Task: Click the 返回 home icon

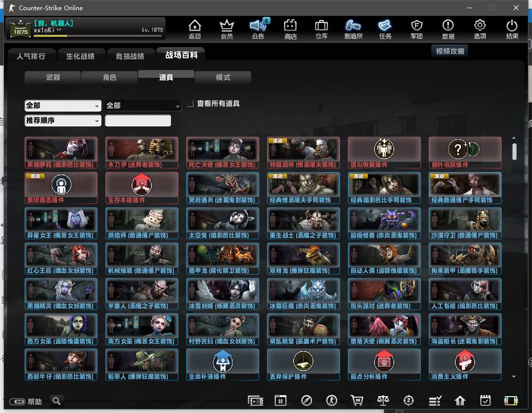Action: (195, 29)
